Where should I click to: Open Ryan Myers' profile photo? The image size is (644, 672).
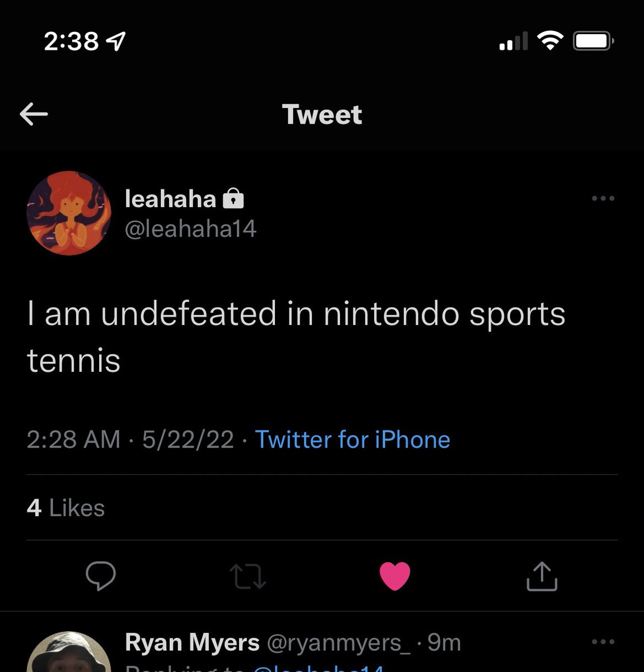69,652
